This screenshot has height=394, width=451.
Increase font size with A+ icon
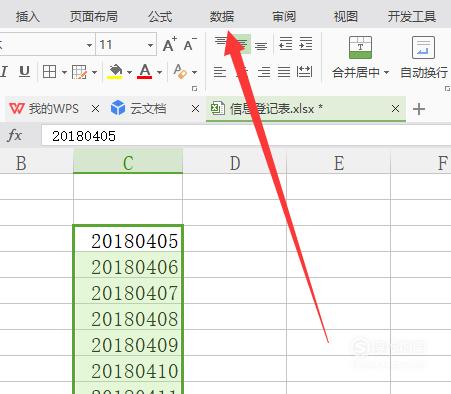(x=170, y=44)
